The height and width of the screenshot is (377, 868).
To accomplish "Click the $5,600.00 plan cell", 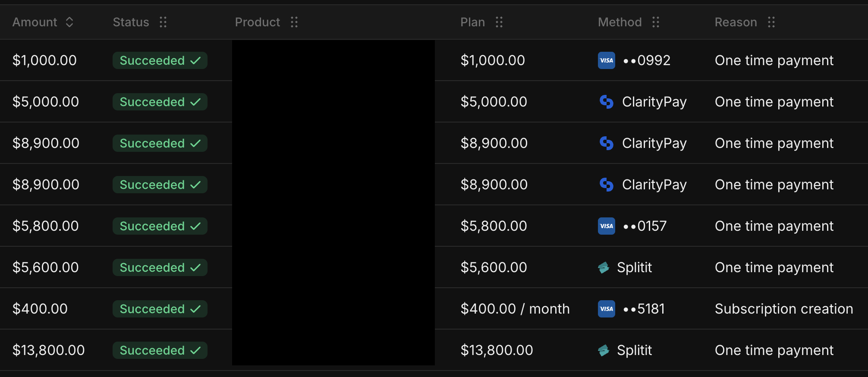I will click(x=494, y=267).
